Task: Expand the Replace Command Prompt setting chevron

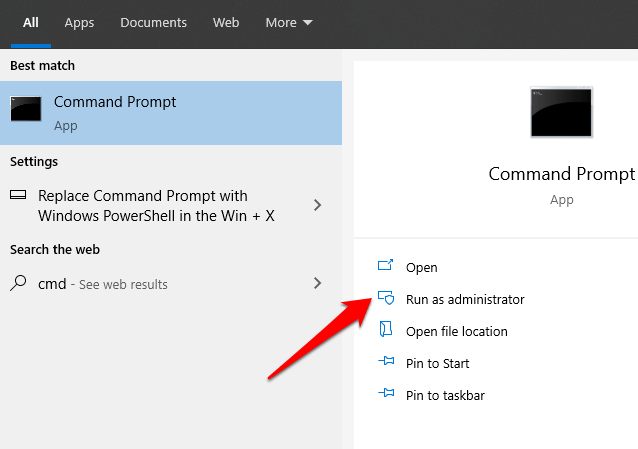Action: coord(318,205)
